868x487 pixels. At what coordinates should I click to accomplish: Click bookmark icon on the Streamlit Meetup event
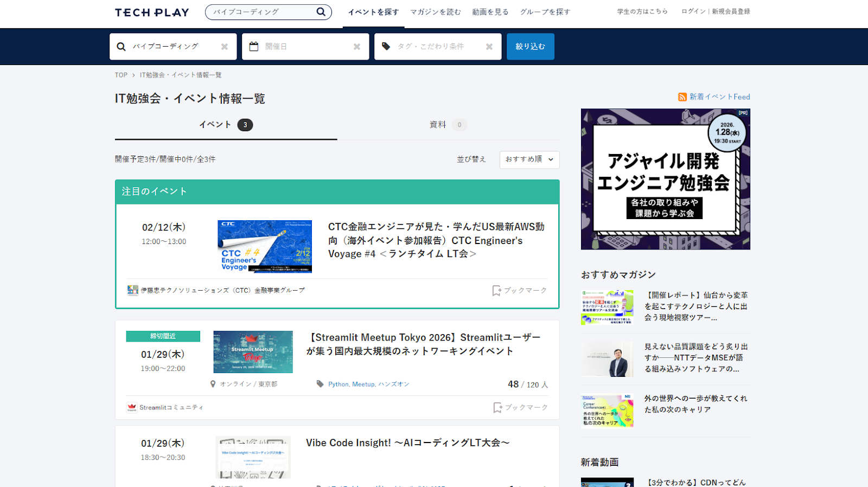pos(497,407)
